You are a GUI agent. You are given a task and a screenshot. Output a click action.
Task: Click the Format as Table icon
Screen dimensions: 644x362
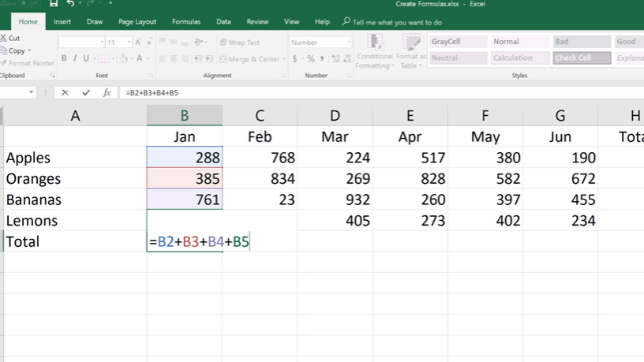[410, 43]
